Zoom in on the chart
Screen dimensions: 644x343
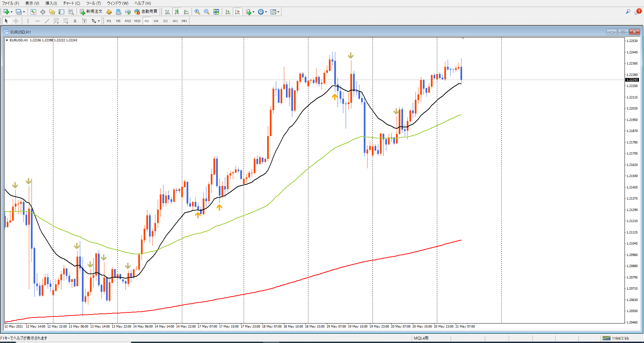click(197, 12)
